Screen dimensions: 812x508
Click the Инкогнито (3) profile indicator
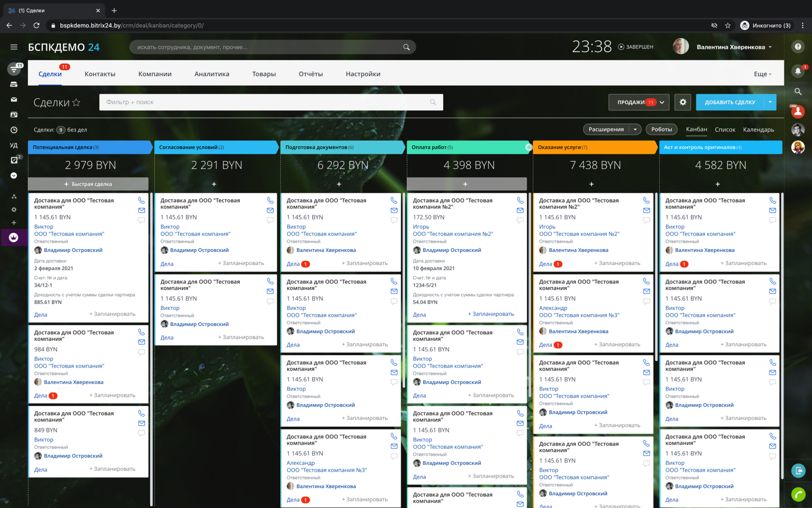pyautogui.click(x=766, y=25)
